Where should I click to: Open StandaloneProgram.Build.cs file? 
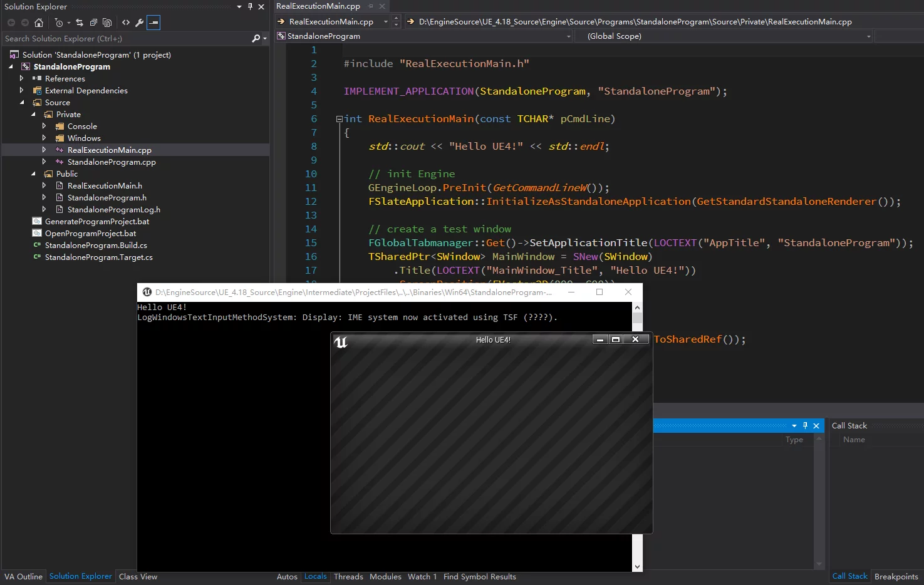(96, 246)
